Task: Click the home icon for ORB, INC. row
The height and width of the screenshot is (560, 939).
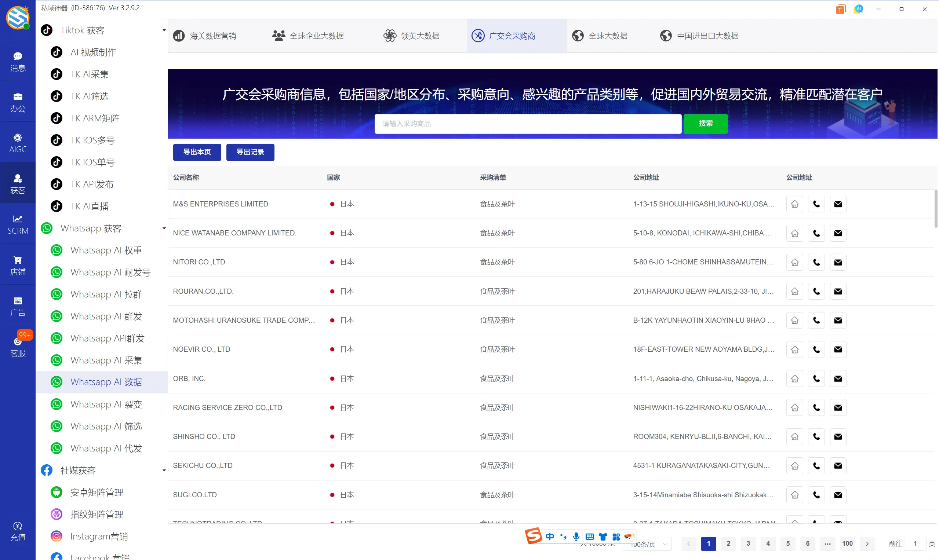Action: pyautogui.click(x=794, y=378)
